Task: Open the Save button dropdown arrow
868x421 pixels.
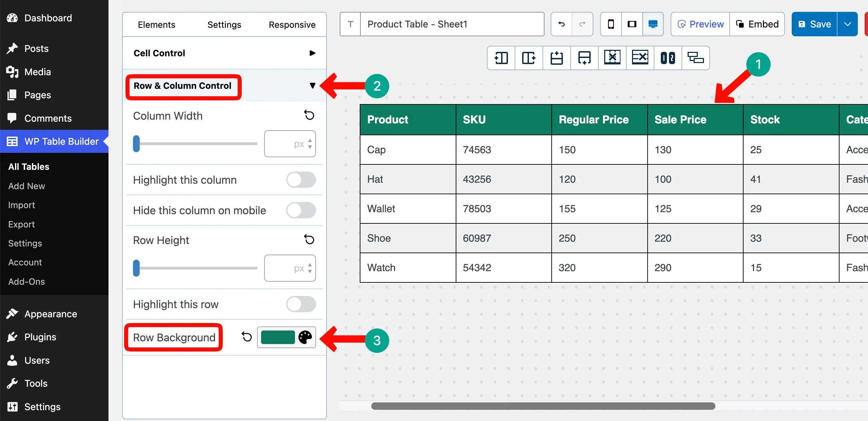Action: click(847, 24)
